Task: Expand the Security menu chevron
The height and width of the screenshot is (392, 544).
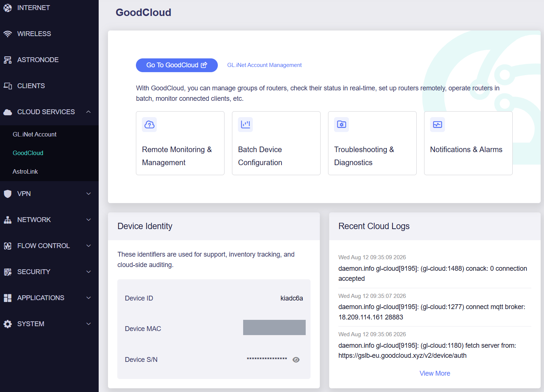Action: tap(89, 272)
